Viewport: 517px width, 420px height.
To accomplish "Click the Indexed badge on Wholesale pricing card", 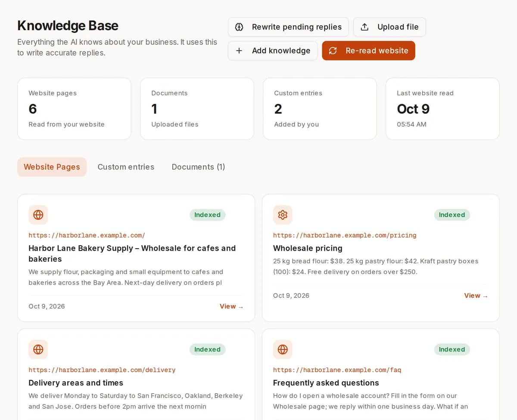I will [x=452, y=215].
